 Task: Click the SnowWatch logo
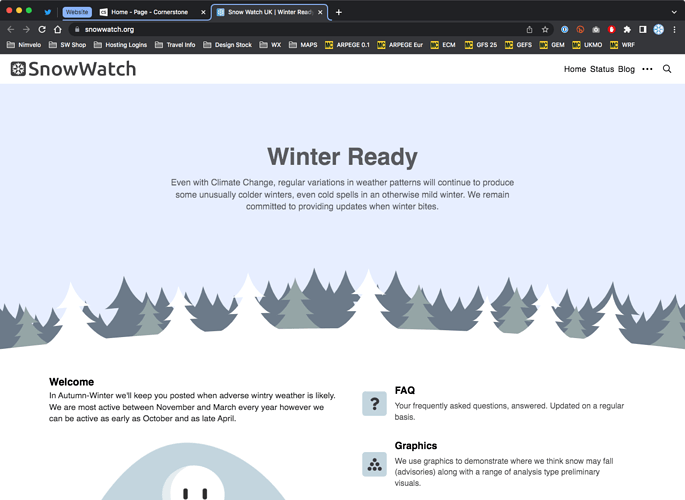[73, 69]
